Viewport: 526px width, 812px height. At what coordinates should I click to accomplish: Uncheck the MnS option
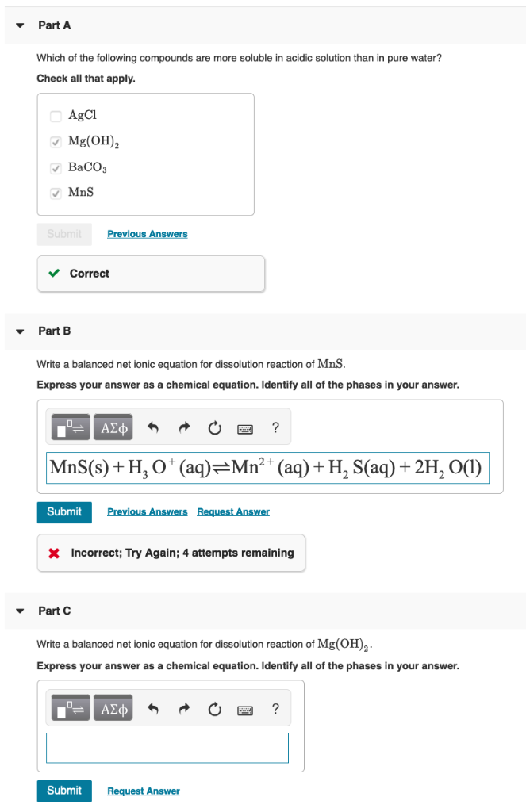click(x=56, y=193)
